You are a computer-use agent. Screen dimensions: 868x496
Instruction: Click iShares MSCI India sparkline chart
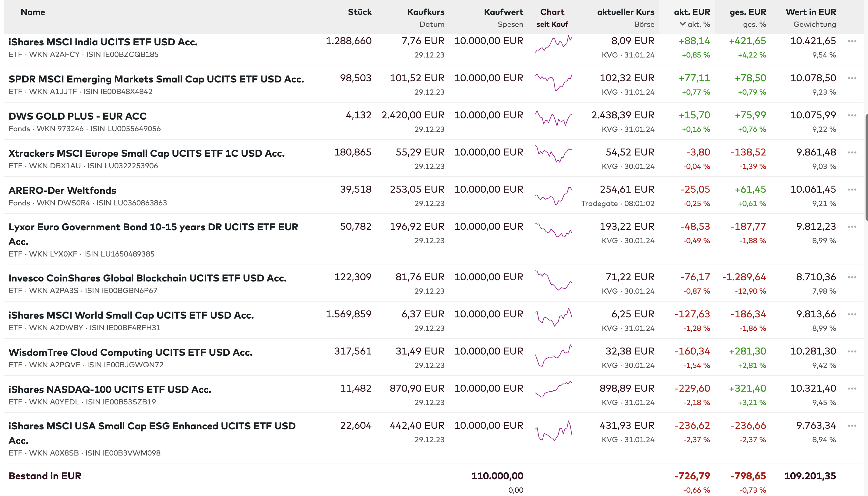coord(553,44)
